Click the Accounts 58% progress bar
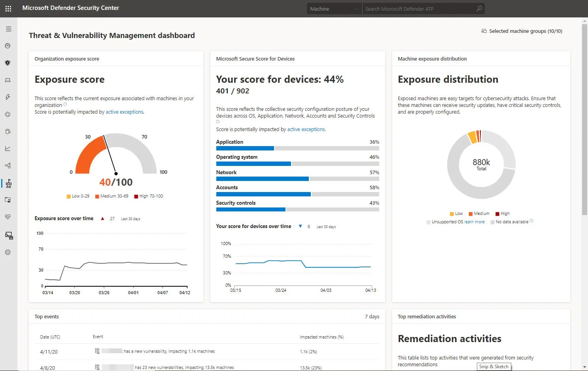588x371 pixels. 297,194
